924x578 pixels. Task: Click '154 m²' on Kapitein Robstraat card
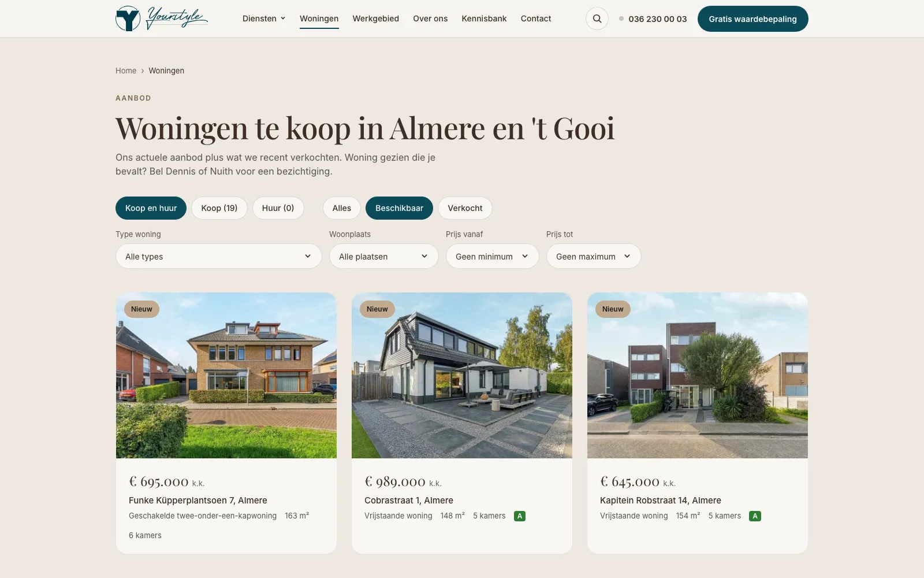point(688,516)
